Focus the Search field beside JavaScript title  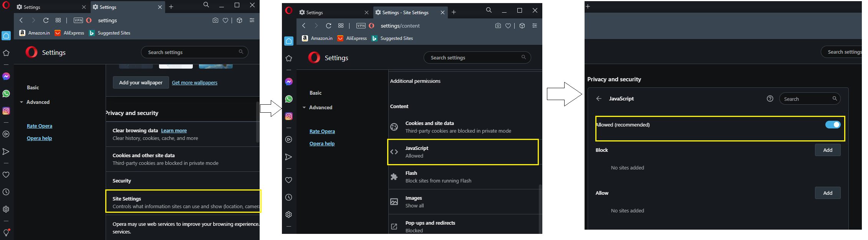tap(807, 99)
